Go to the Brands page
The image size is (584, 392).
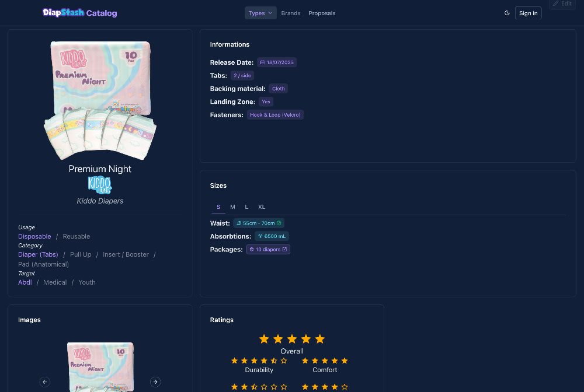pyautogui.click(x=291, y=13)
